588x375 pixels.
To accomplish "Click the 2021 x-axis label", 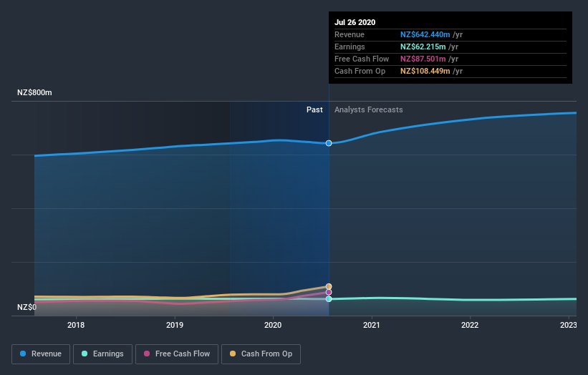I will [x=372, y=325].
